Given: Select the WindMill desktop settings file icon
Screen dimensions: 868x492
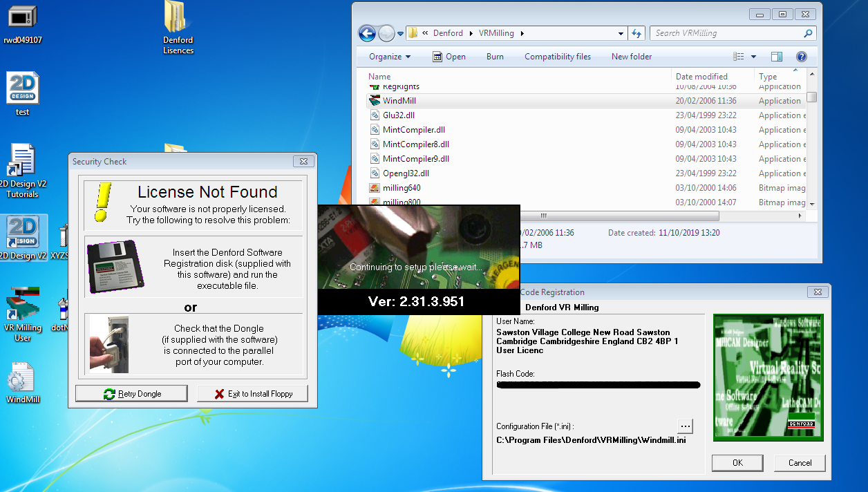Looking at the screenshot, I should 22,379.
